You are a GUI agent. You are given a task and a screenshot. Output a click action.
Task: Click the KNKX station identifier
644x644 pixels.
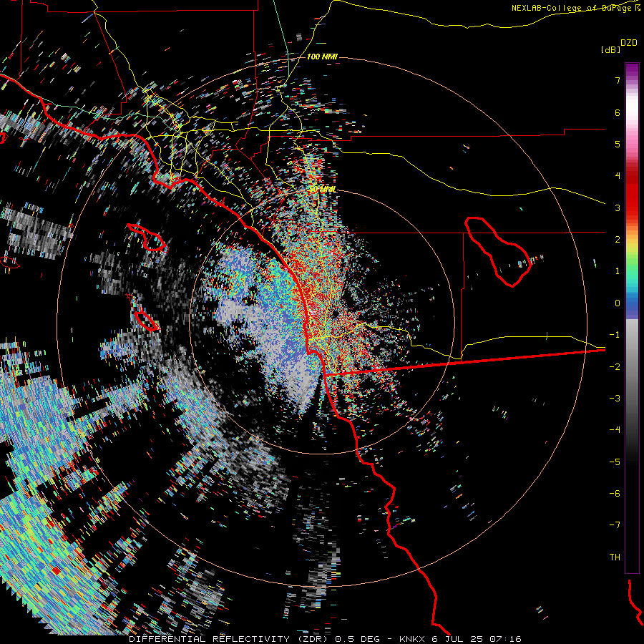[x=412, y=639]
